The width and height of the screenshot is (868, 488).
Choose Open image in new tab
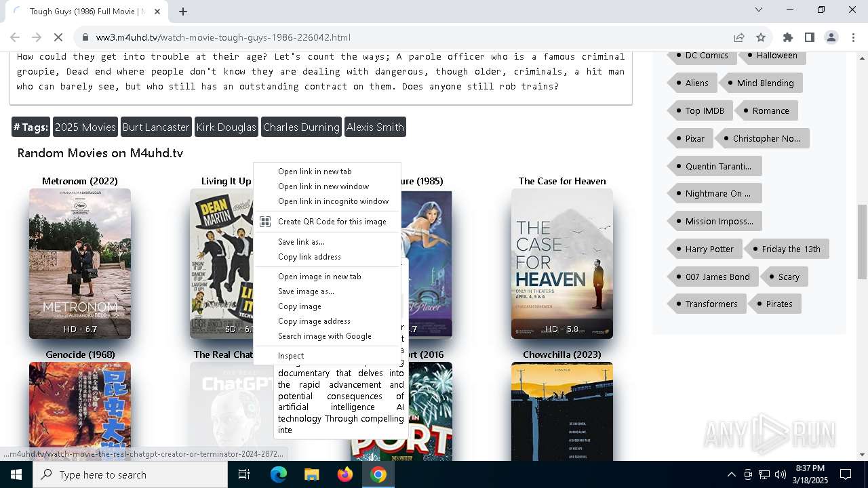pos(327,277)
